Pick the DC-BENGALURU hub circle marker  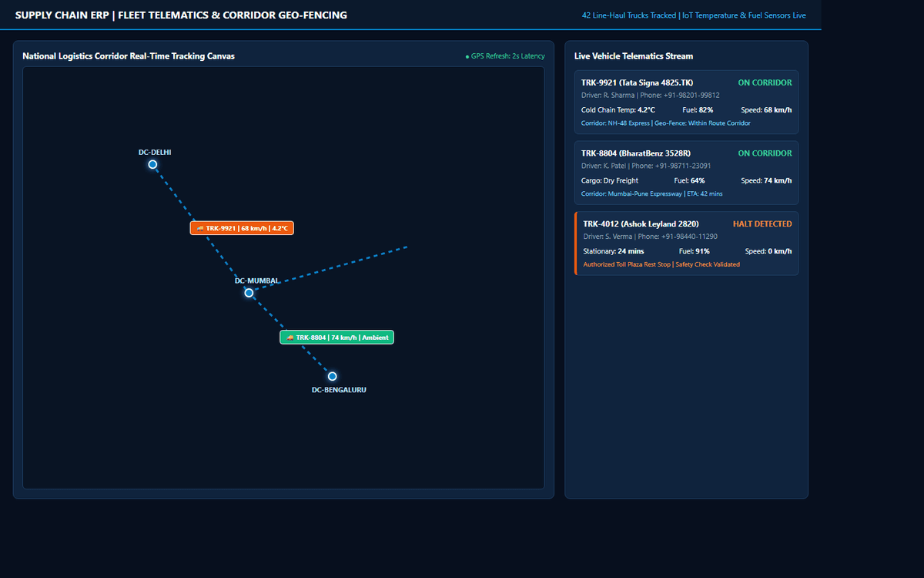click(333, 376)
